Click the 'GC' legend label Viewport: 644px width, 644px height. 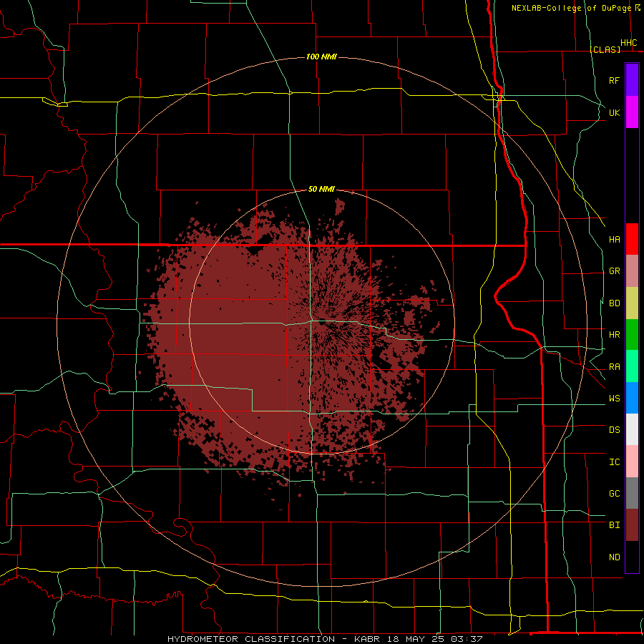[x=615, y=494]
